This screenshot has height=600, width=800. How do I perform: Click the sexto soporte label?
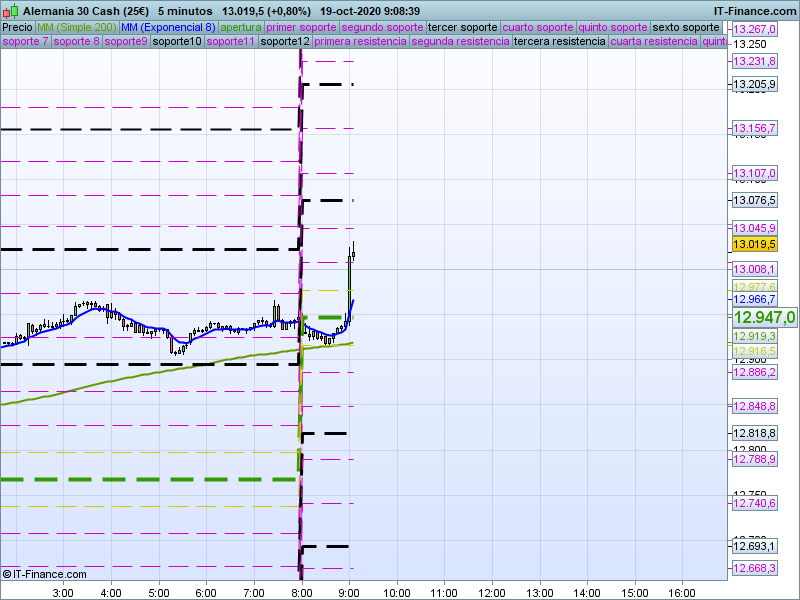[685, 27]
